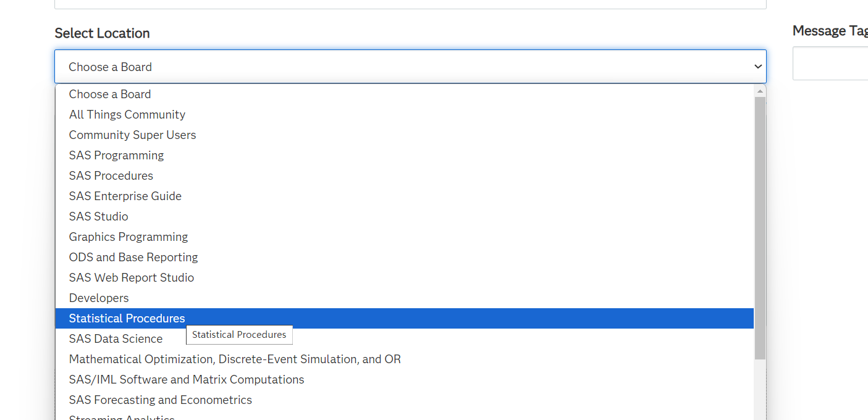Select Community Super Users board
Image resolution: width=868 pixels, height=420 pixels.
pos(132,135)
